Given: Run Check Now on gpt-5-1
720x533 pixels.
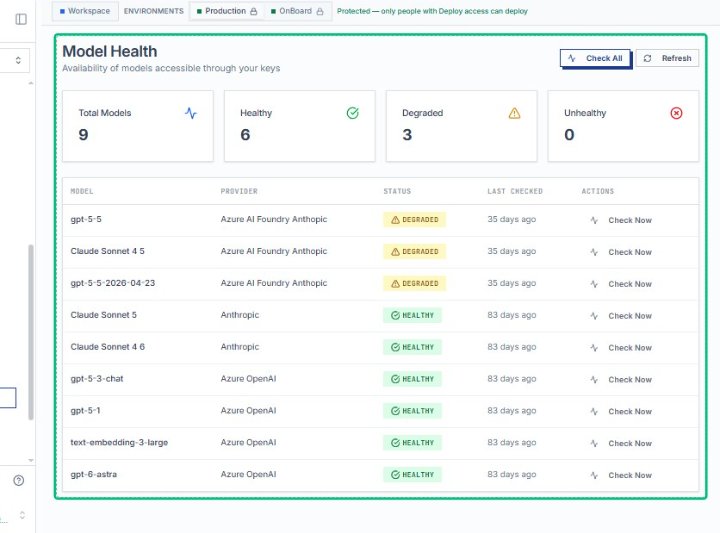Looking at the screenshot, I should [x=621, y=412].
